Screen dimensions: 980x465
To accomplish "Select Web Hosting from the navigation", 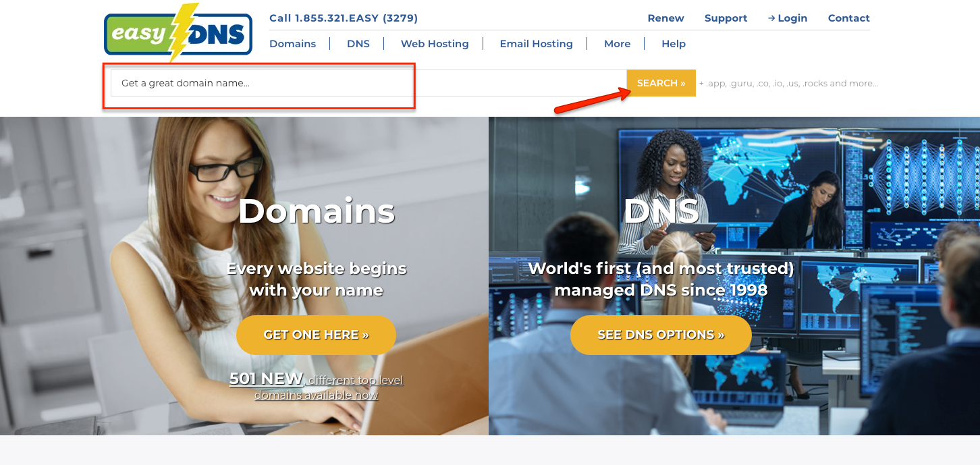I will coord(435,43).
